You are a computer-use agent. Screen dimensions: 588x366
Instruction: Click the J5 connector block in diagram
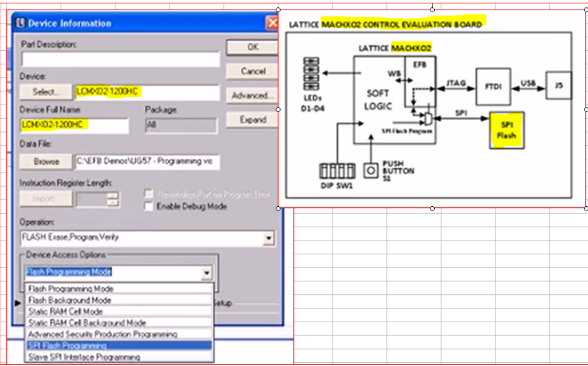(x=559, y=85)
